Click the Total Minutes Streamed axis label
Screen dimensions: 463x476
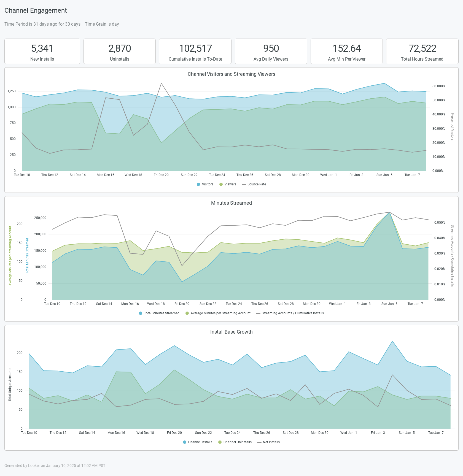27,256
